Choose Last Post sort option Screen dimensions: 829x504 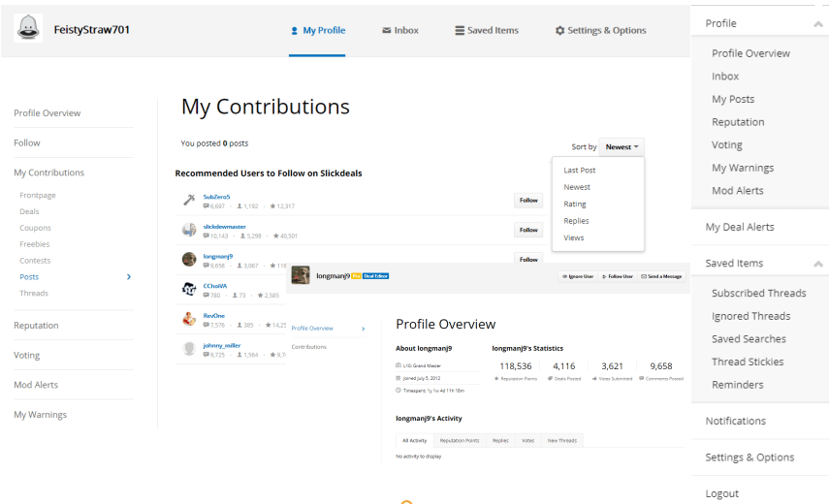(580, 171)
